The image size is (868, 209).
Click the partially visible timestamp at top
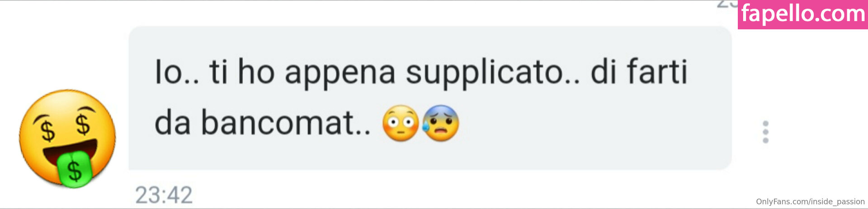pos(727,4)
